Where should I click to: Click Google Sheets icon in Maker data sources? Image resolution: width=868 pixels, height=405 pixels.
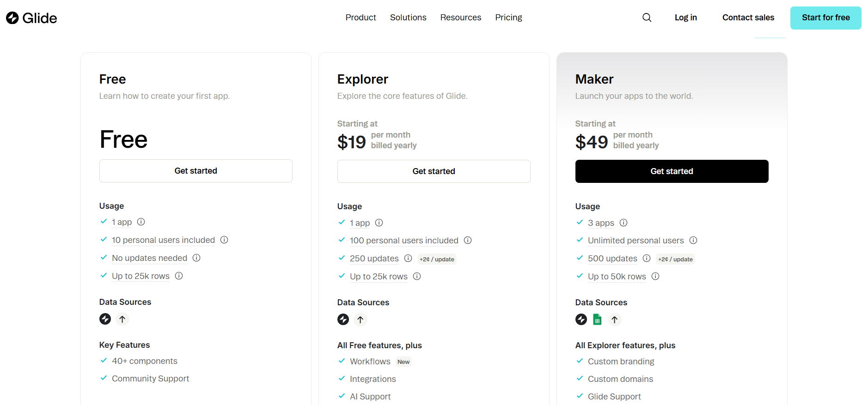coord(597,320)
